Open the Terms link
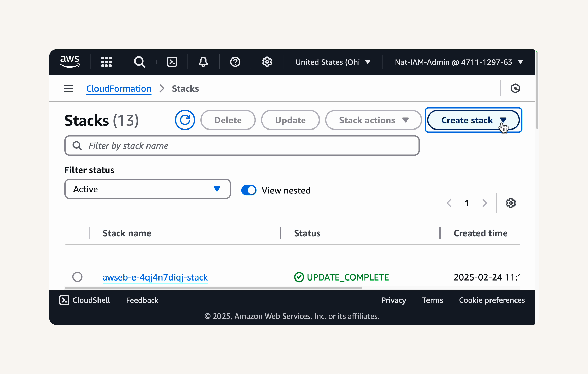588x374 pixels. pyautogui.click(x=432, y=300)
